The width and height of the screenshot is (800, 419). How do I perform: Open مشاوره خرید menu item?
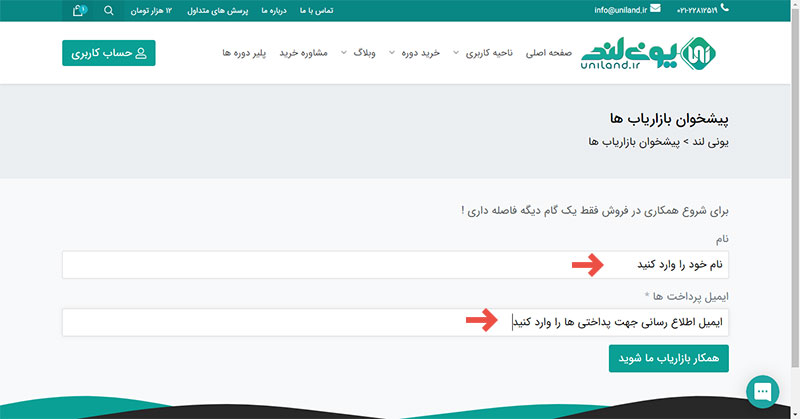click(x=304, y=53)
